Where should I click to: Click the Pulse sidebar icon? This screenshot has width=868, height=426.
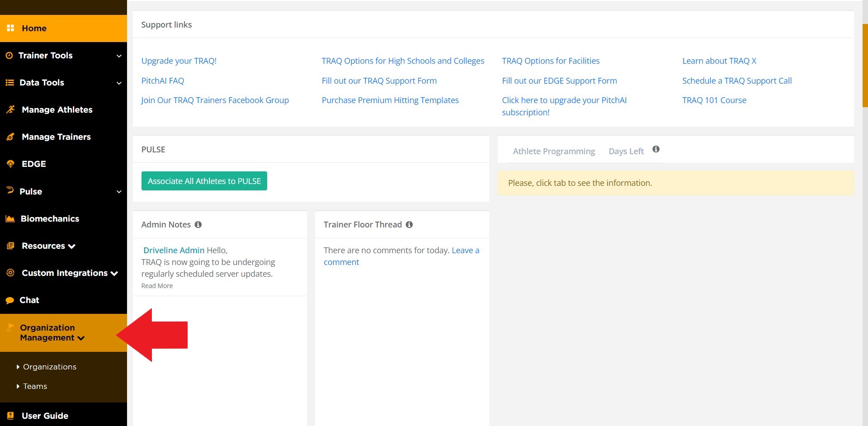coord(10,190)
